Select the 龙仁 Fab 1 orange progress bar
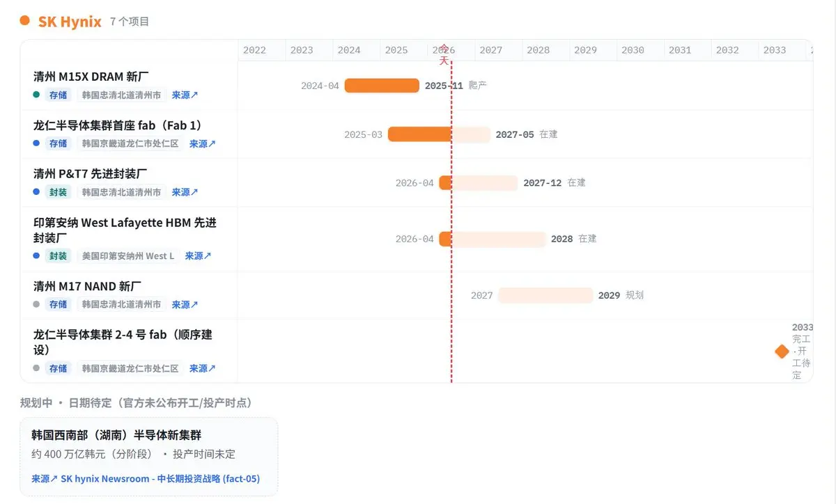Screen dimensions: 836x504 [x=419, y=134]
